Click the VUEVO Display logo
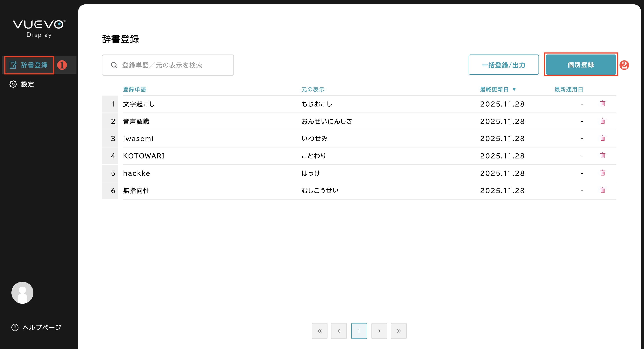644x349 pixels. point(39,29)
